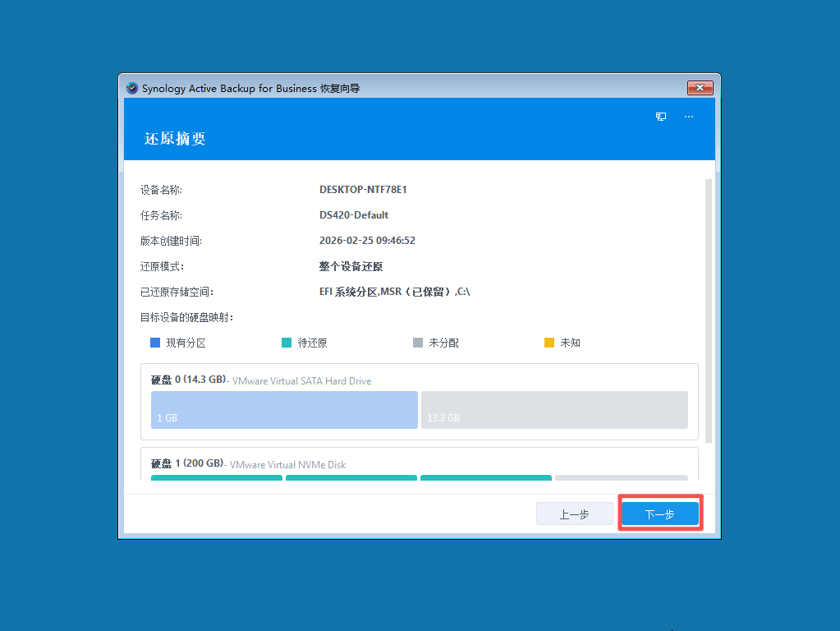This screenshot has height=631, width=840.
Task: Select the 1 GB partition on 硬盘 0
Action: 283,409
